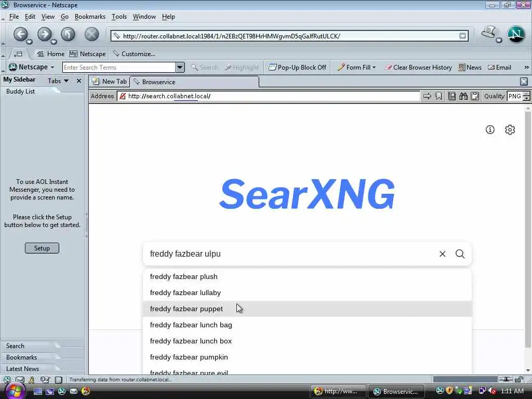532x399 pixels.
Task: Click the Browservice bookmark ribbon icon
Action: tap(438, 96)
